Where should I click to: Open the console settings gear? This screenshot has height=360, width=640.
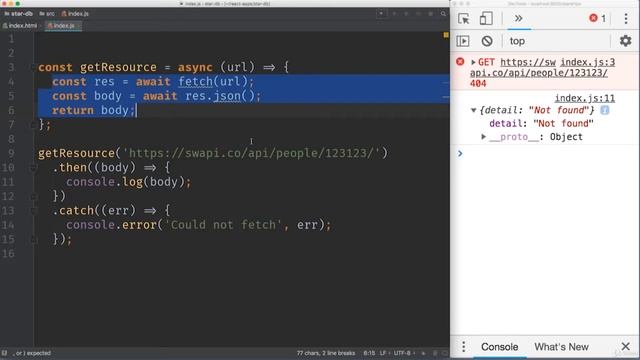625,41
